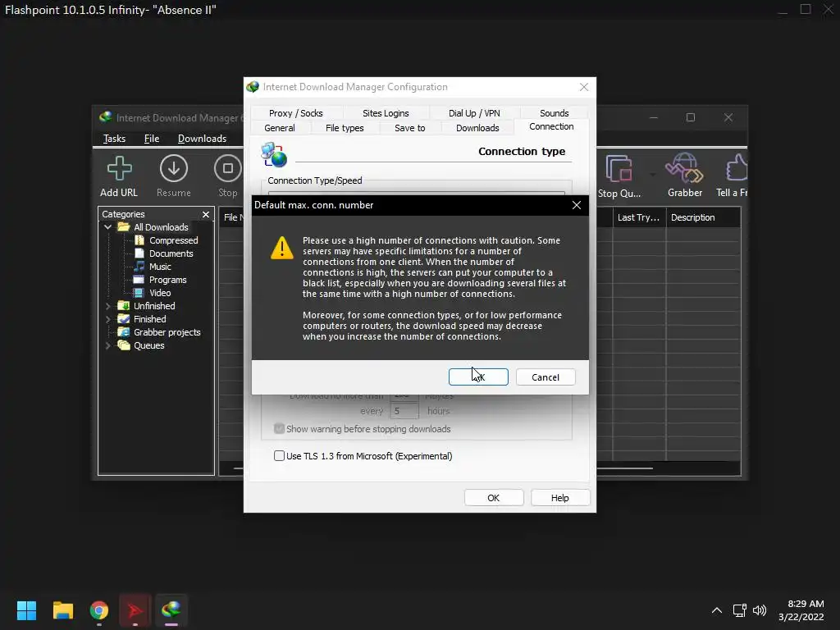The image size is (840, 630).
Task: Switch to the Proxy / Socks tab
Action: pyautogui.click(x=295, y=113)
